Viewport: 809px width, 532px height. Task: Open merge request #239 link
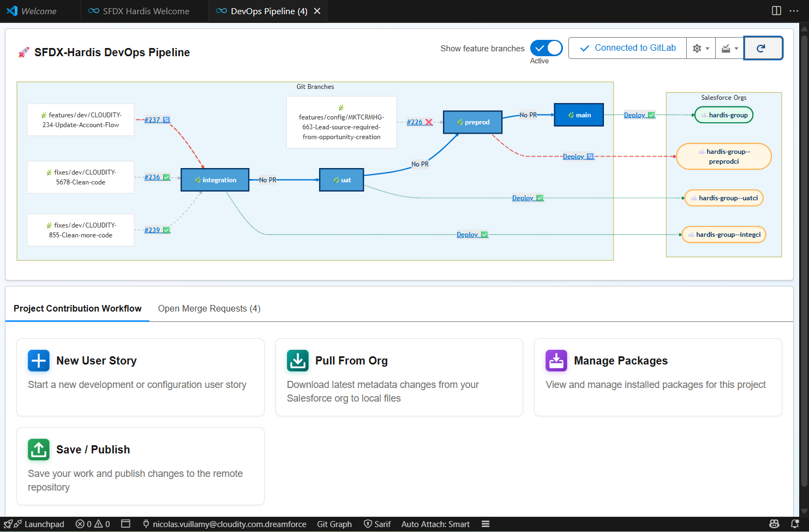pyautogui.click(x=152, y=230)
